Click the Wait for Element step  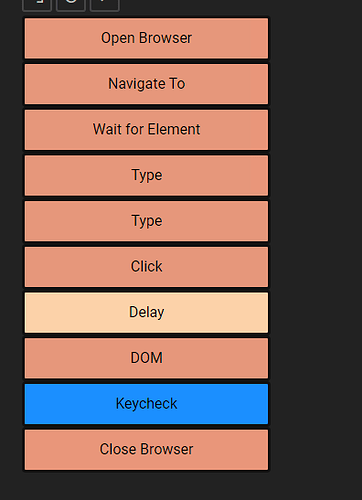coord(146,130)
